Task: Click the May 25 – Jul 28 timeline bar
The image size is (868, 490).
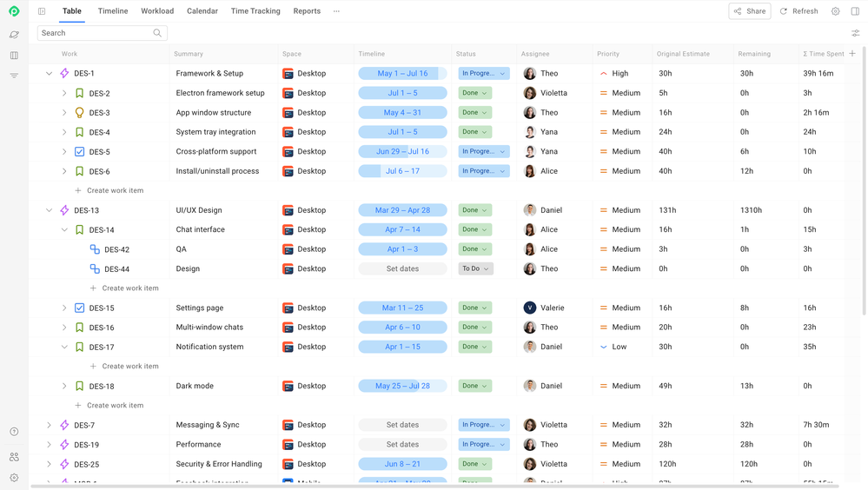Action: pos(402,386)
